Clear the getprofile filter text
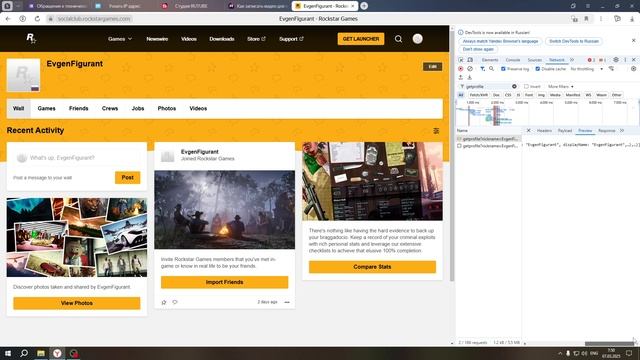This screenshot has height=360, width=640. [514, 87]
